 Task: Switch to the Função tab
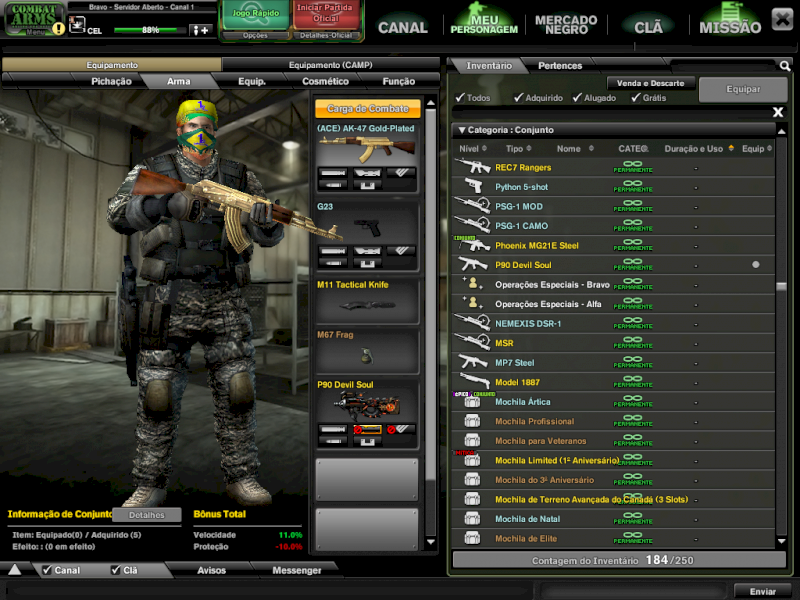(x=398, y=81)
